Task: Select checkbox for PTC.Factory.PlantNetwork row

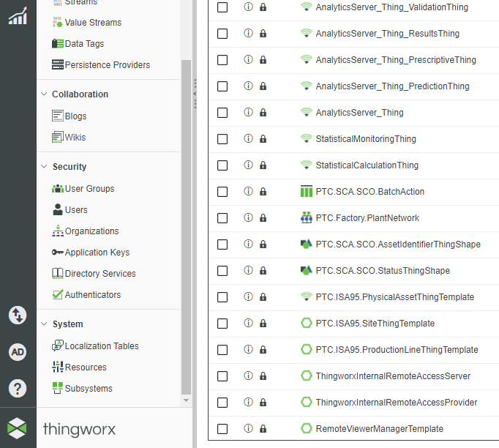Action: 222,218
